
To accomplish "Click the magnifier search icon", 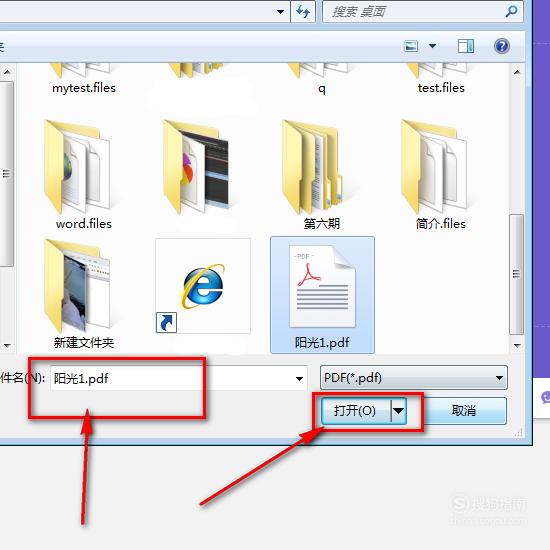I will [512, 12].
